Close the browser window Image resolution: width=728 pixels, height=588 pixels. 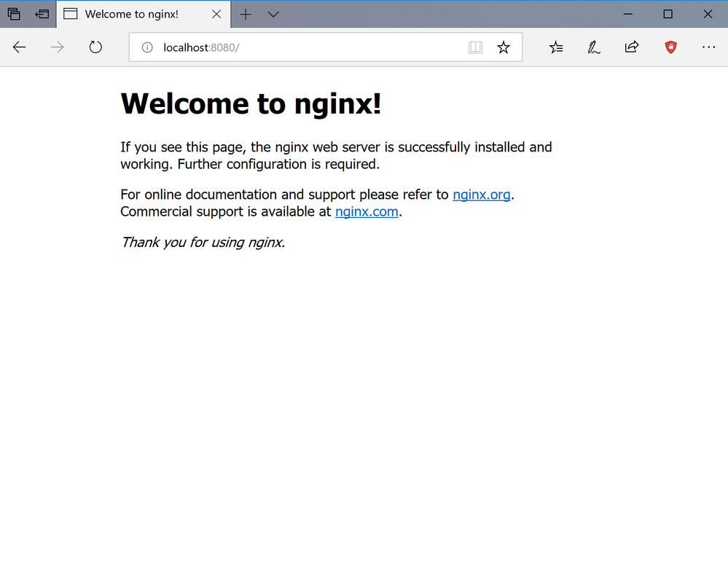(x=708, y=14)
